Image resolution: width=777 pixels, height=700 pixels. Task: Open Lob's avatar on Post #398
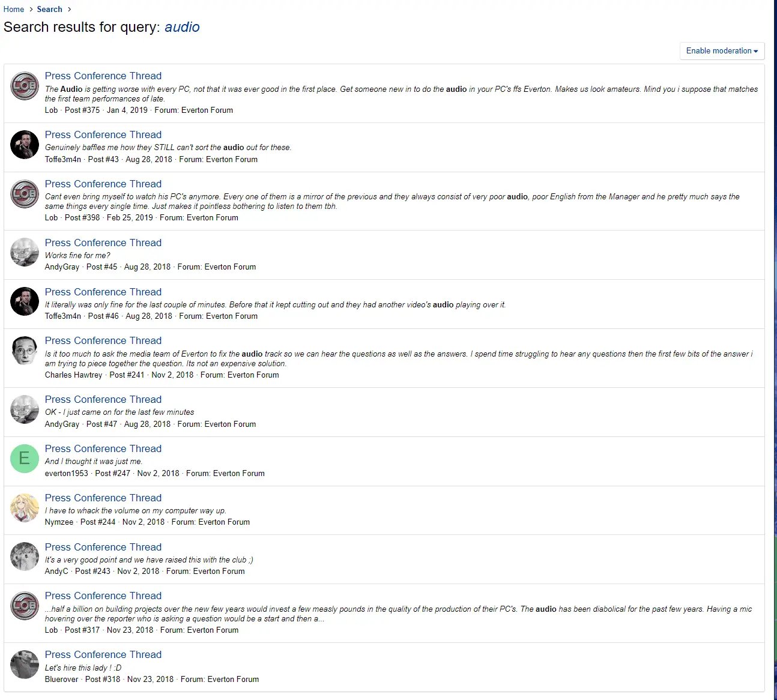pyautogui.click(x=25, y=194)
